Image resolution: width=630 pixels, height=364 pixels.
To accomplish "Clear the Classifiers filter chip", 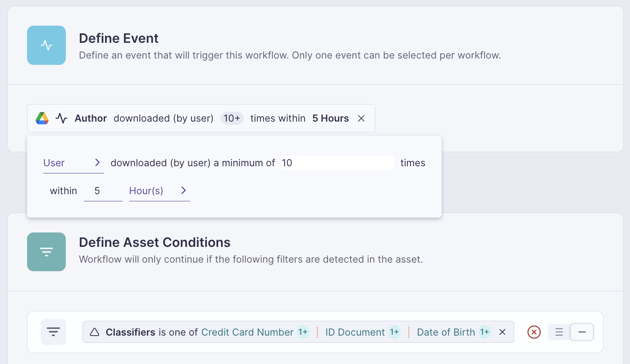I will click(502, 332).
